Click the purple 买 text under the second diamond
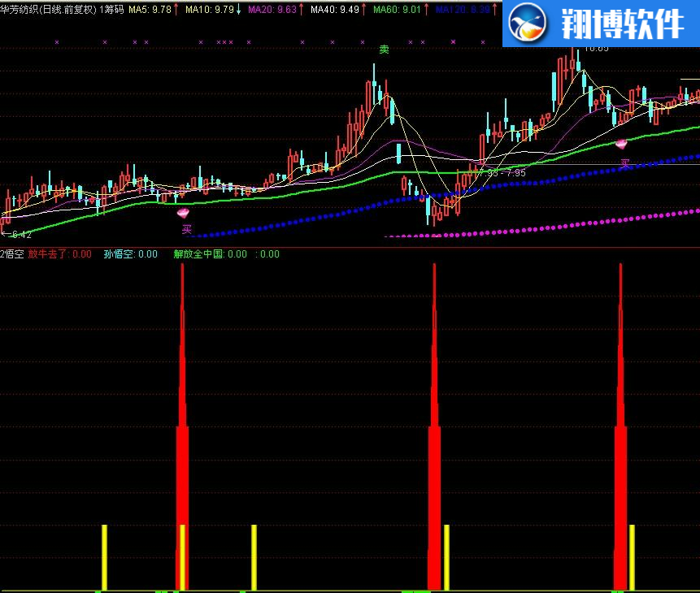Viewport: 700px width, 593px height. click(x=624, y=164)
